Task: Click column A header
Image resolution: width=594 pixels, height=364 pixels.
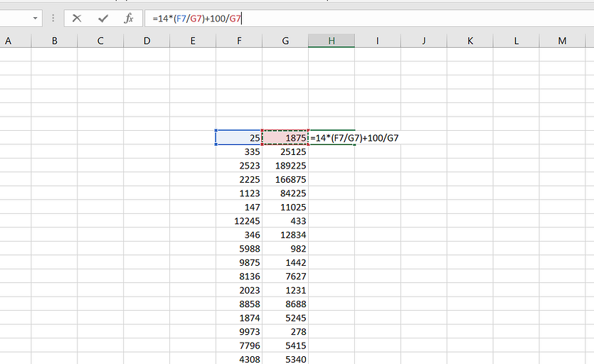Action: pos(9,41)
